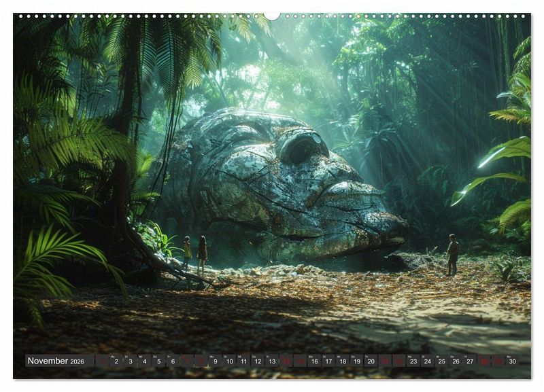Click the calendar's hanging notch at top center
544x392 pixels.
pyautogui.click(x=272, y=16)
